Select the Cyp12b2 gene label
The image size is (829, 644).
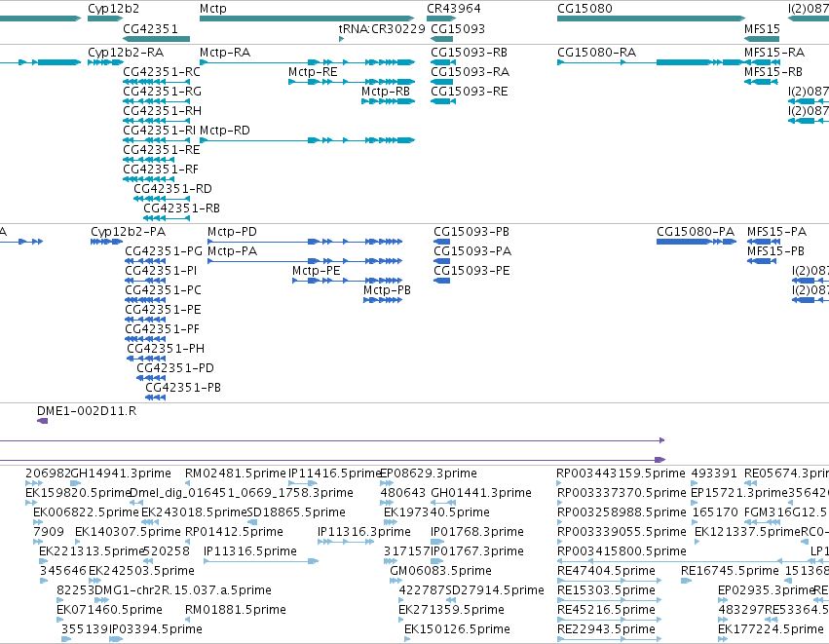pyautogui.click(x=113, y=9)
